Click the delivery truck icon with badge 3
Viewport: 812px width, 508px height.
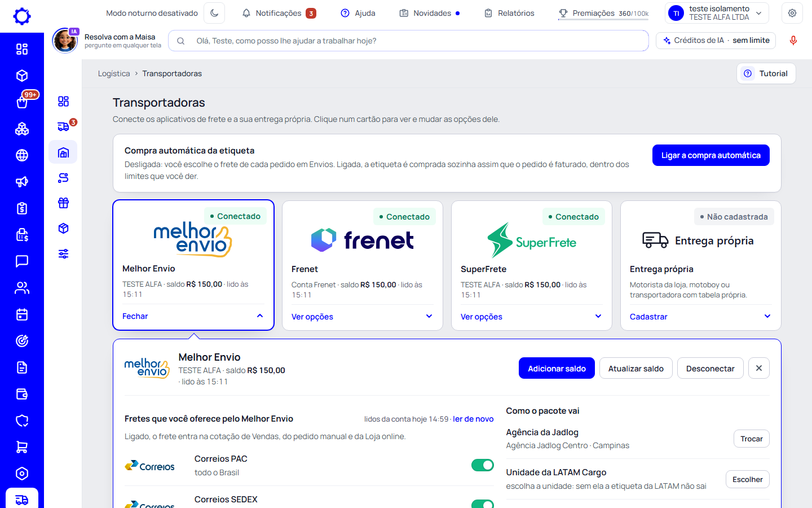pyautogui.click(x=63, y=127)
